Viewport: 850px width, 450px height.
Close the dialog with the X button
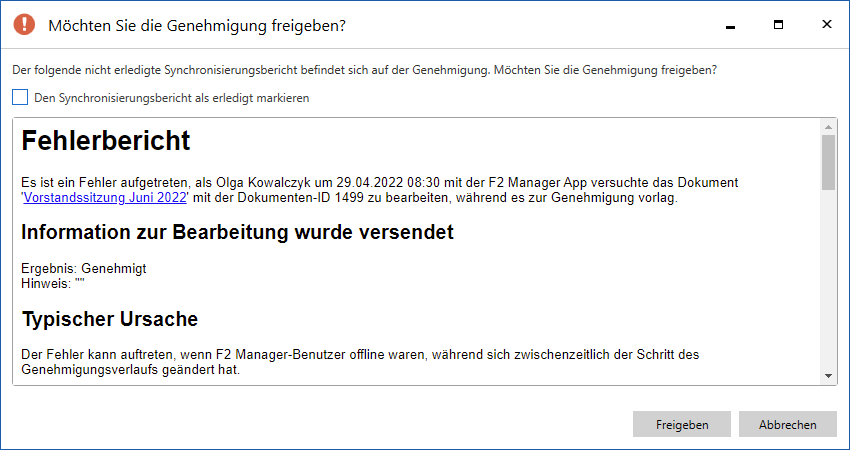click(x=826, y=24)
